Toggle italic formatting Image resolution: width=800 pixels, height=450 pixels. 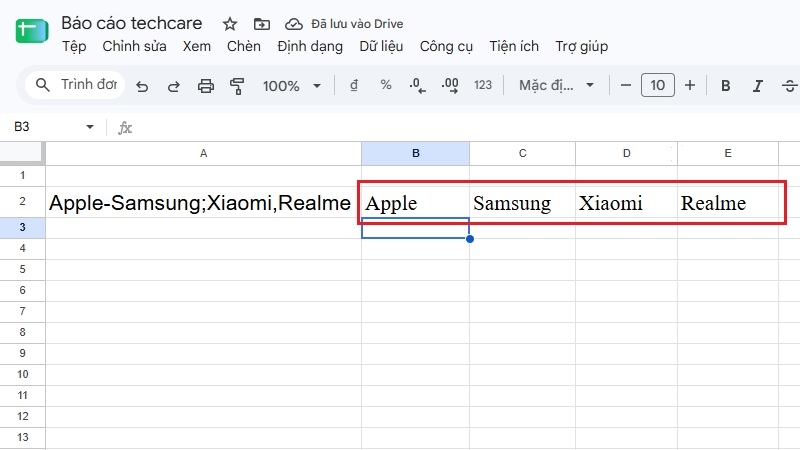pos(758,86)
